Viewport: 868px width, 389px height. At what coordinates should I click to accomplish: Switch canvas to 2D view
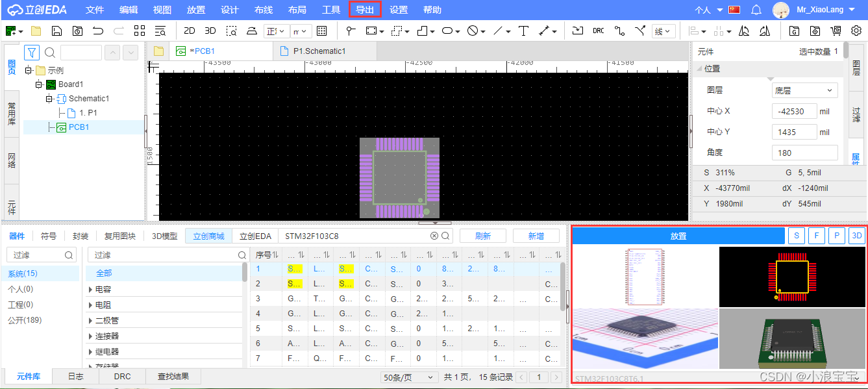click(190, 31)
